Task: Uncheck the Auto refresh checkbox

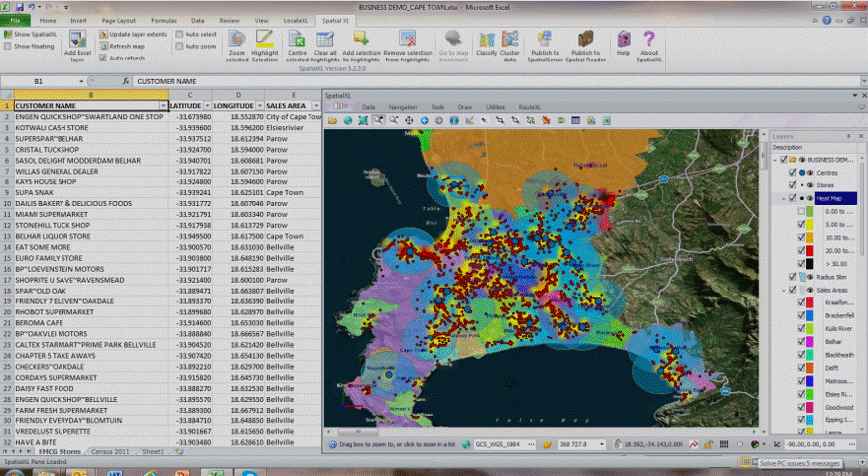Action: pos(103,59)
